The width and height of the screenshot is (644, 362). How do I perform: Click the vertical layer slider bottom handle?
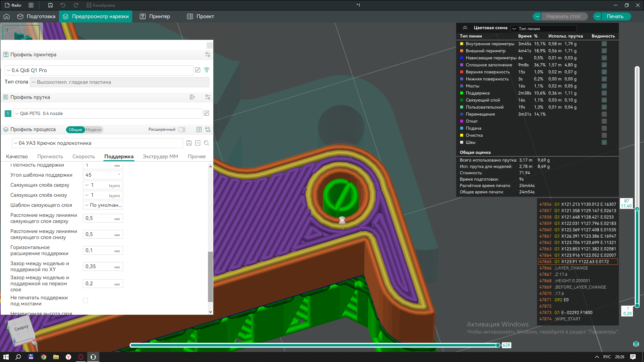[x=637, y=305]
